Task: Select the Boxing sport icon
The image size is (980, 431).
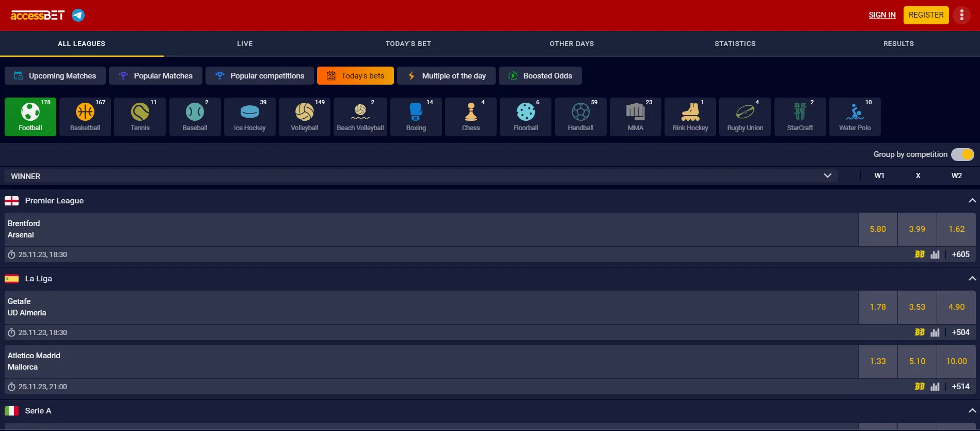Action: 416,117
